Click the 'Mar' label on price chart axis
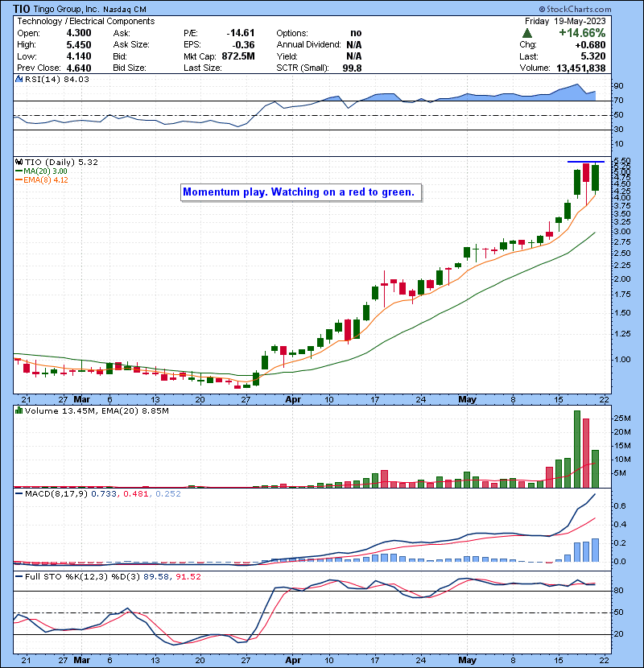The image size is (644, 668). [82, 400]
